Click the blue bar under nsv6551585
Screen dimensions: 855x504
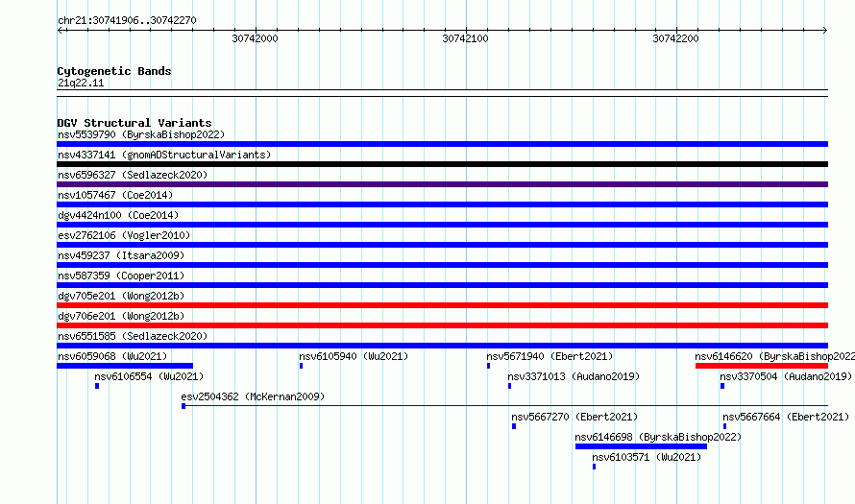pos(442,346)
